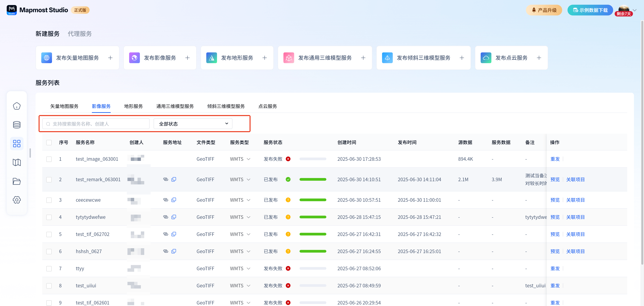
Task: Click link icon for ceecewcwe service address
Action: click(x=166, y=200)
